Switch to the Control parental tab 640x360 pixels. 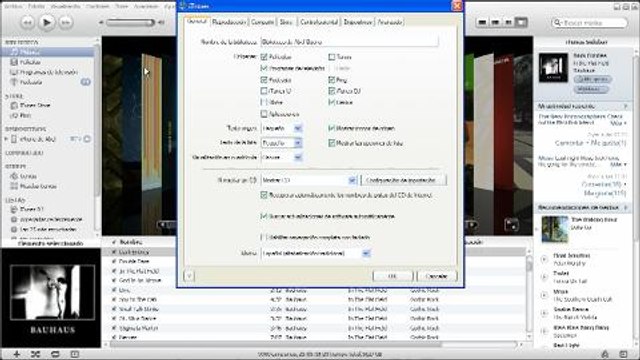[x=319, y=22]
